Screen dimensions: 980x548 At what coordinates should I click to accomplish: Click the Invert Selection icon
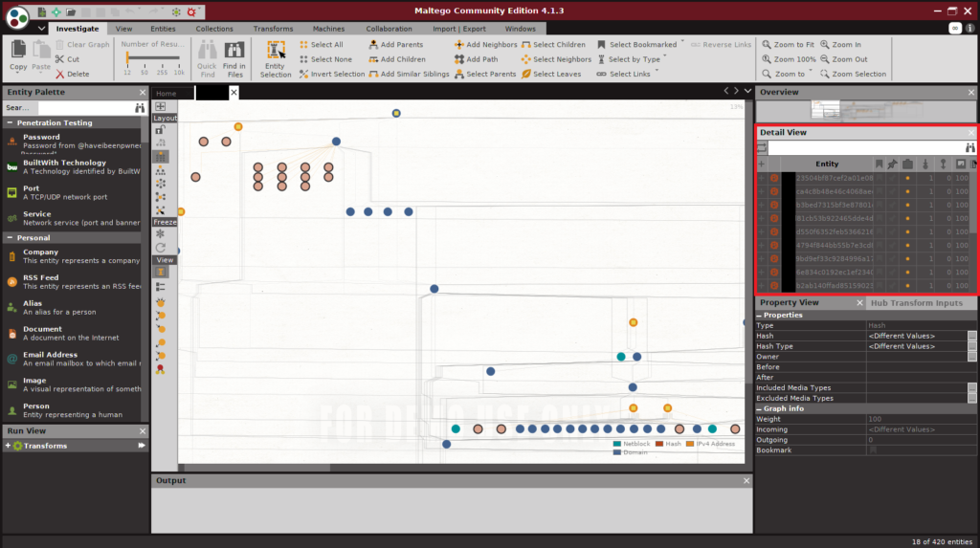pos(303,74)
